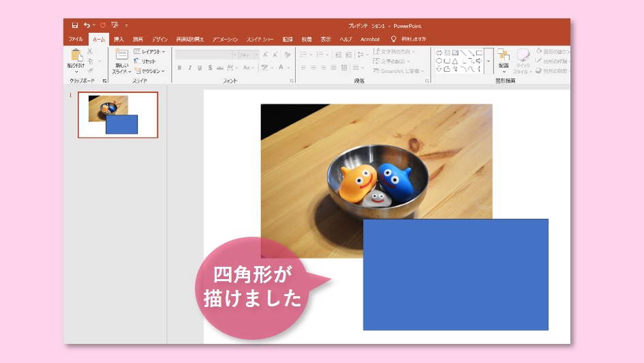Click Clear All Formatting icon

[x=288, y=55]
